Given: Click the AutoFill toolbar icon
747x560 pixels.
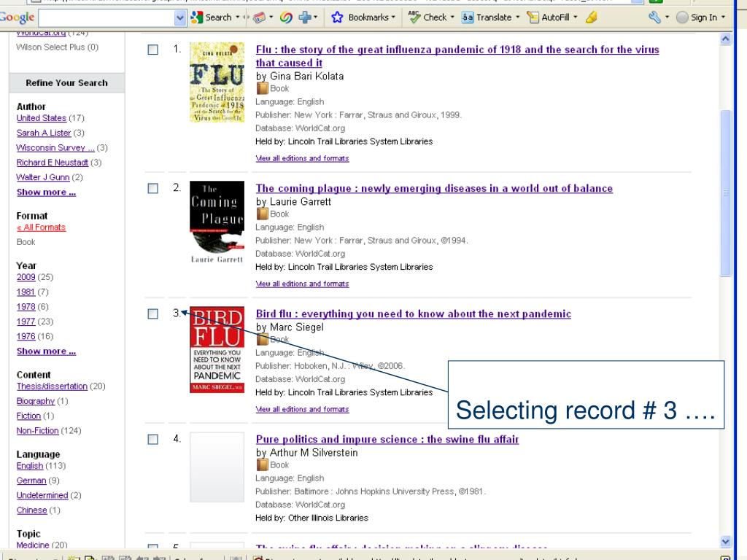Looking at the screenshot, I should click(533, 17).
